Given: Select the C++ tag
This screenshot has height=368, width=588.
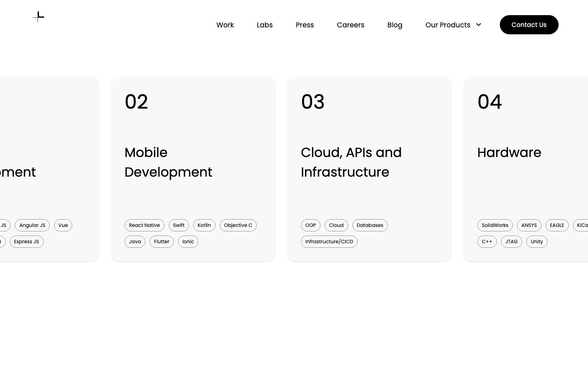Looking at the screenshot, I should (x=487, y=242).
